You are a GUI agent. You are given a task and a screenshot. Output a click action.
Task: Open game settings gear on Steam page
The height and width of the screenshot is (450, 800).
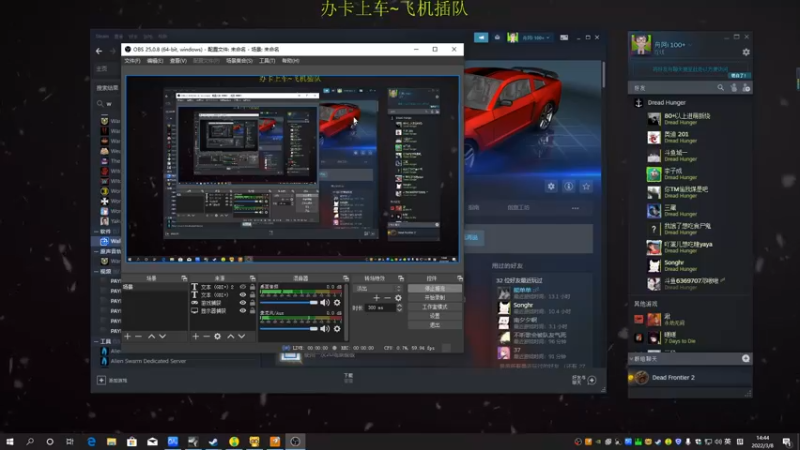[x=551, y=187]
